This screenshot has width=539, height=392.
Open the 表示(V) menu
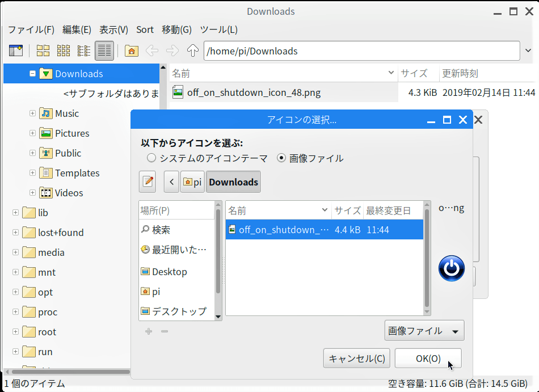114,29
